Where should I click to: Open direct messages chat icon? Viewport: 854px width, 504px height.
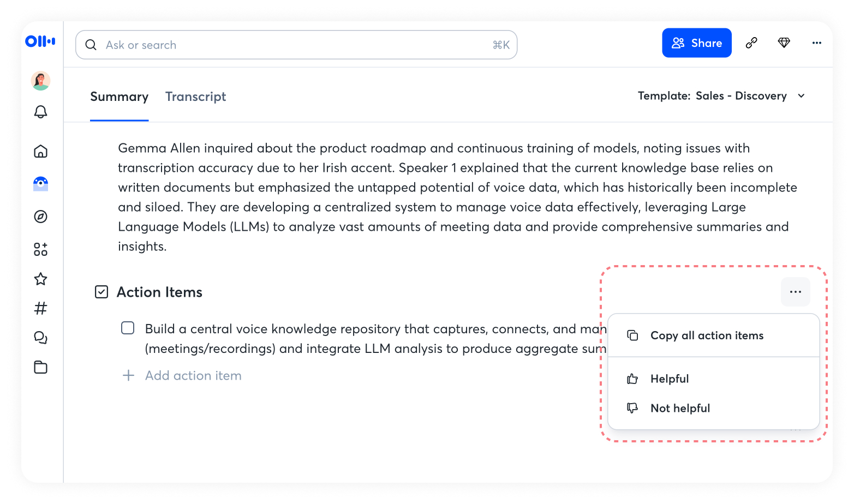[x=40, y=338]
